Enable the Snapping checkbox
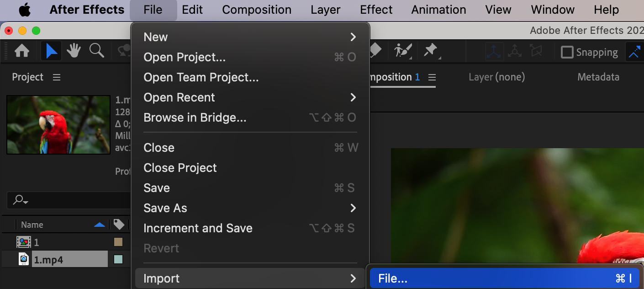 click(x=567, y=52)
